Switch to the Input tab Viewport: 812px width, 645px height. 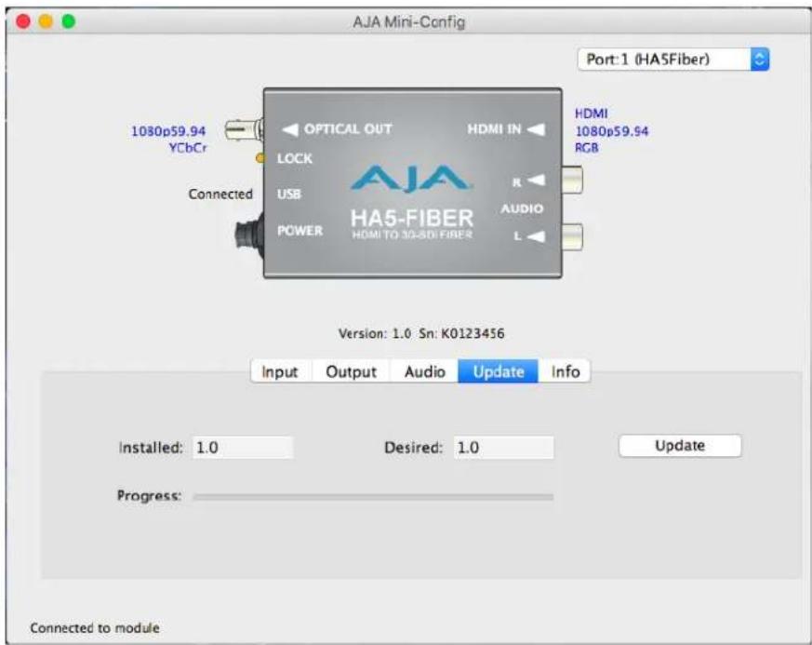tap(280, 371)
